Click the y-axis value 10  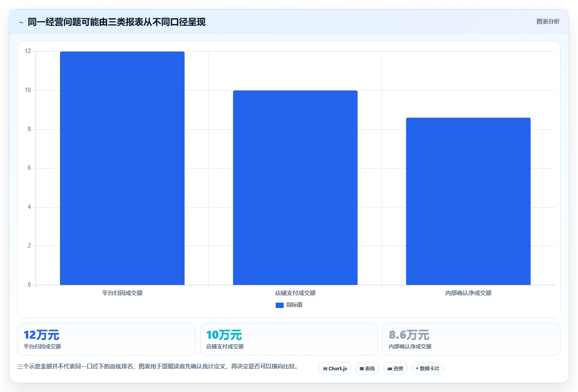[28, 90]
